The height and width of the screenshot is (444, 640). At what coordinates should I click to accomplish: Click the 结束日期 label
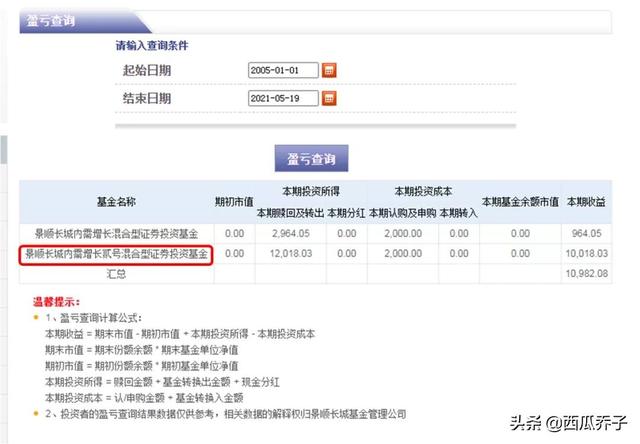147,98
